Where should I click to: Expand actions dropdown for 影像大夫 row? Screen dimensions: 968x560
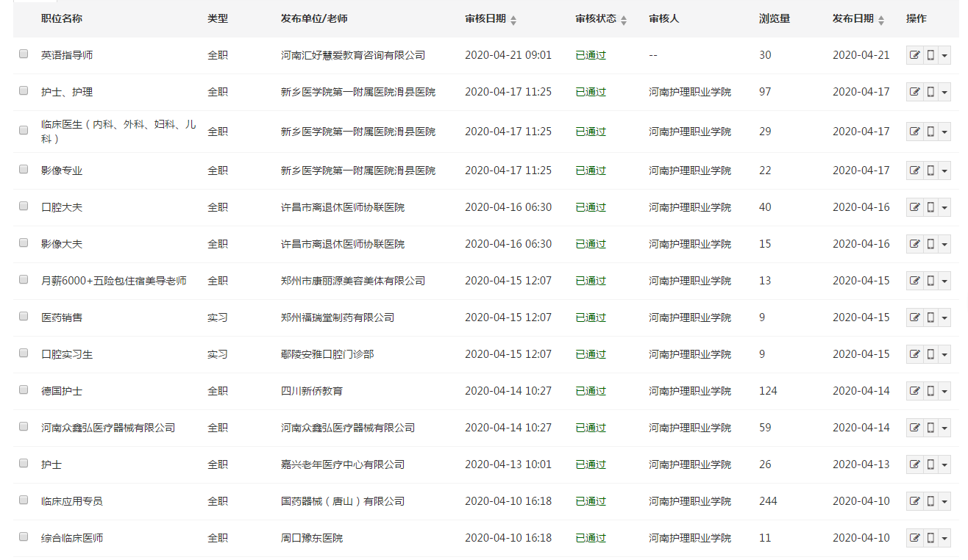944,244
